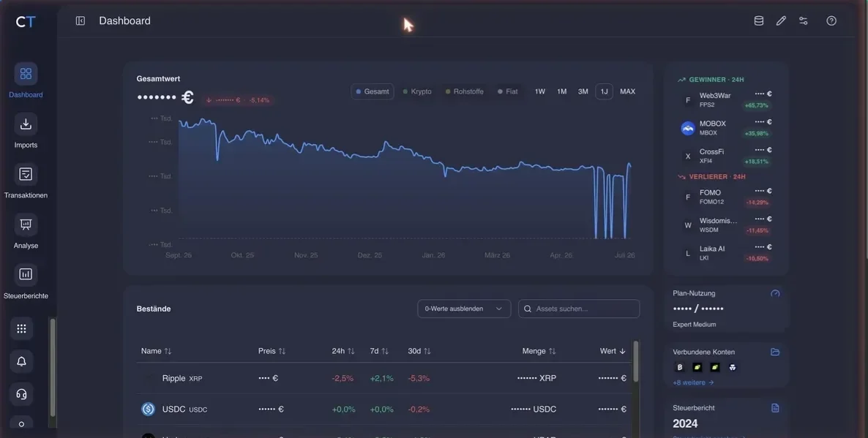Sort by Preis column arrows

point(282,351)
